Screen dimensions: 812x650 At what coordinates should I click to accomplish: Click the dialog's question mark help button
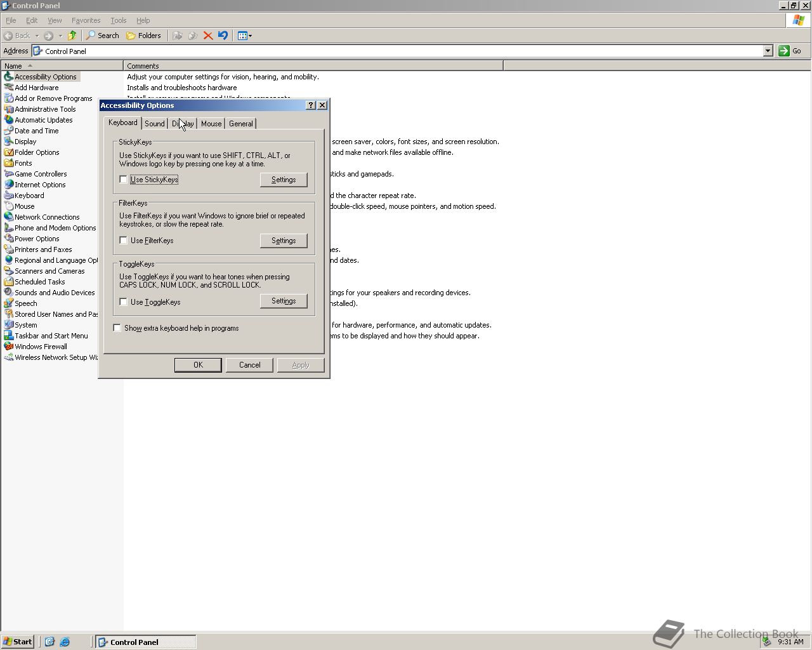pos(310,105)
